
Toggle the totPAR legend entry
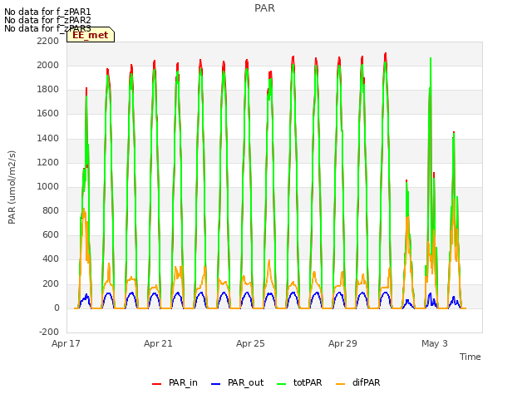tap(299, 382)
